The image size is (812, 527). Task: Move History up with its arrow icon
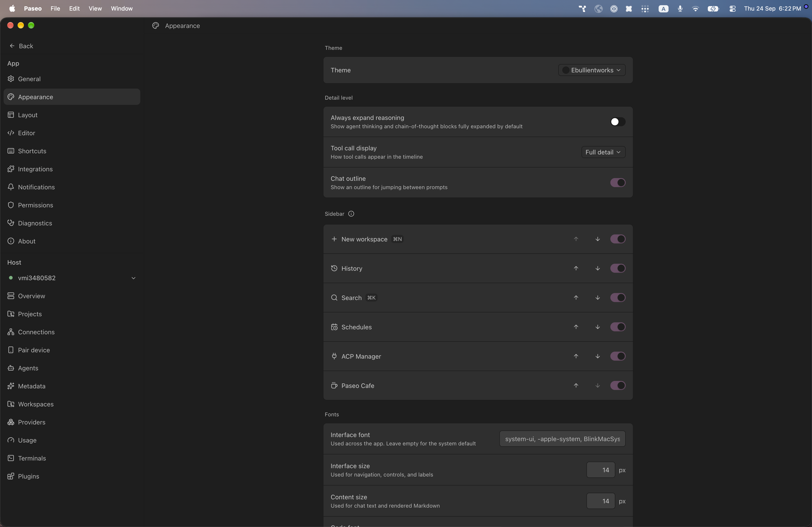[576, 268]
